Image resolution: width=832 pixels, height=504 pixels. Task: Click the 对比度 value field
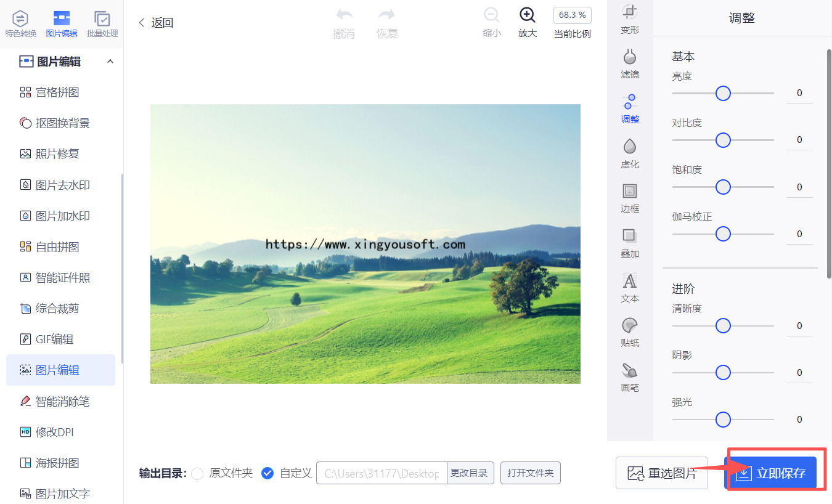pos(799,140)
